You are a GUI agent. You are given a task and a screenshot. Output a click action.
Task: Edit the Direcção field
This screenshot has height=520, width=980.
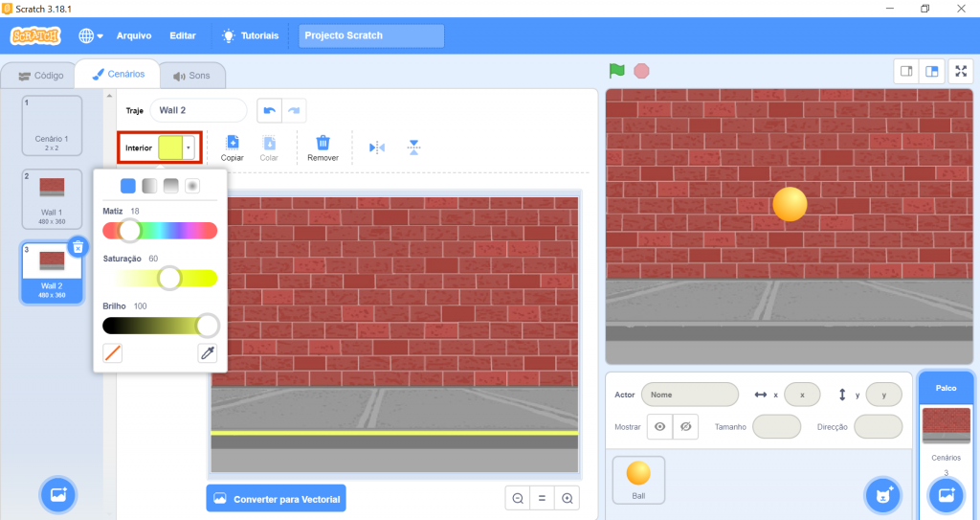pyautogui.click(x=879, y=427)
